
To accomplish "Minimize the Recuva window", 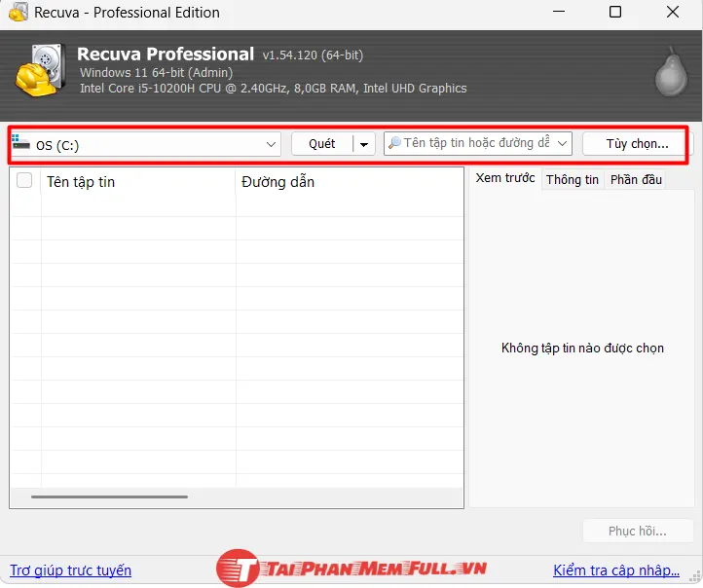I will point(559,12).
